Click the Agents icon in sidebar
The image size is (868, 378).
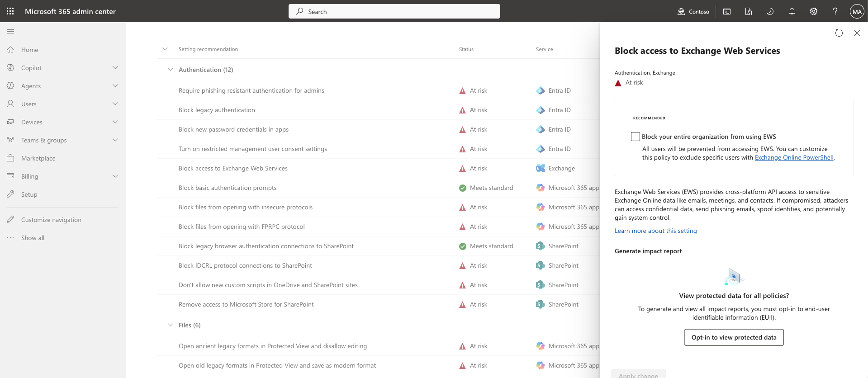(x=10, y=86)
